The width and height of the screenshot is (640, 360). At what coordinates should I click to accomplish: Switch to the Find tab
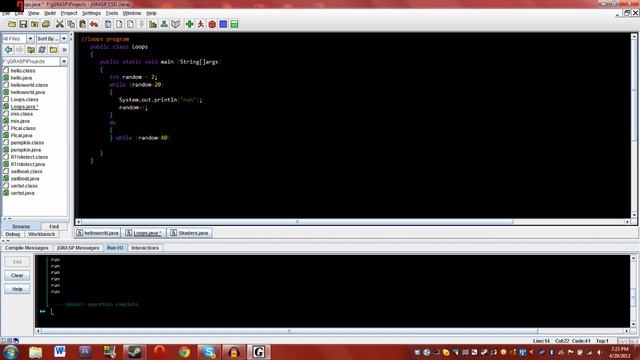(54, 227)
